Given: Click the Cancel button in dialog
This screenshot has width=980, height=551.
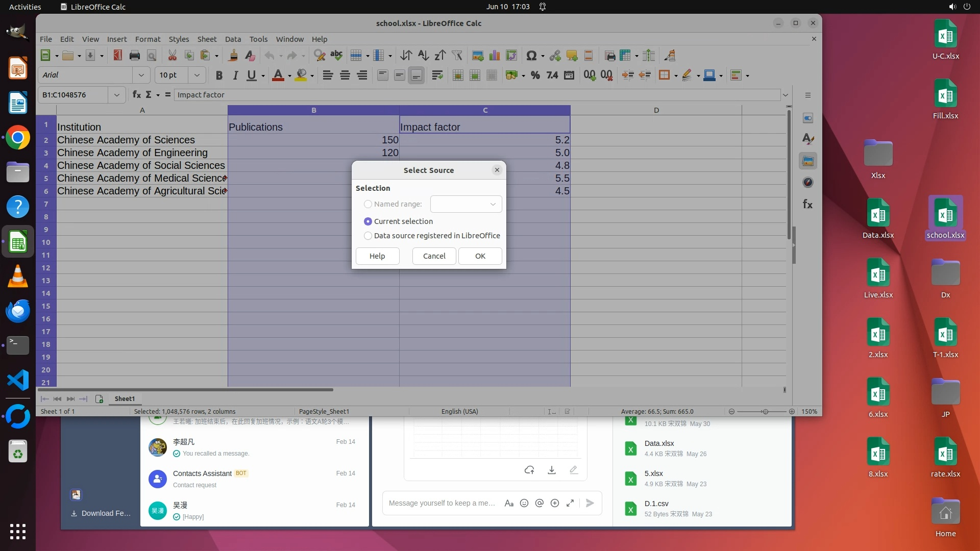Looking at the screenshot, I should click(434, 256).
